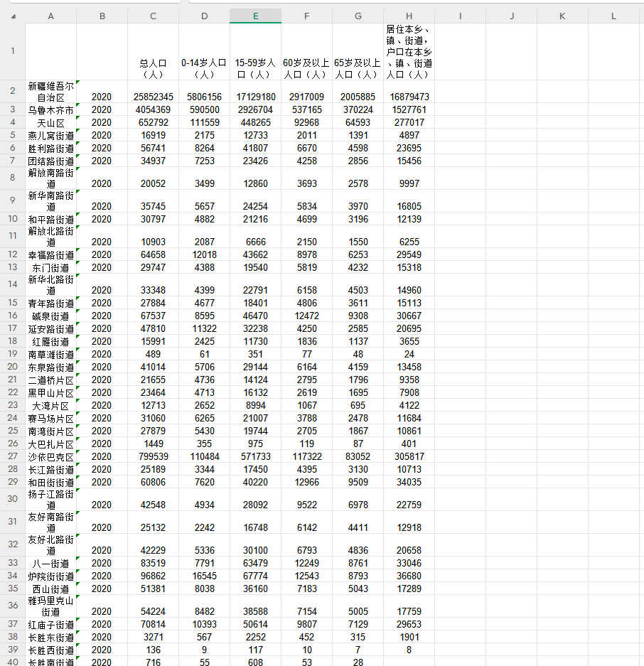This screenshot has height=666, width=644.
Task: Select the cell 幸福路街道
Action: [51, 254]
